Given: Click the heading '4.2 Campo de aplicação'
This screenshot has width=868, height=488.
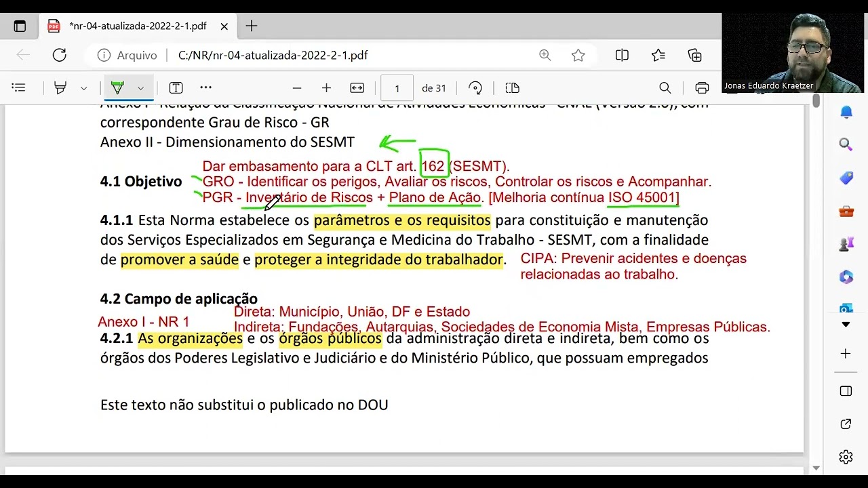Looking at the screenshot, I should (179, 299).
